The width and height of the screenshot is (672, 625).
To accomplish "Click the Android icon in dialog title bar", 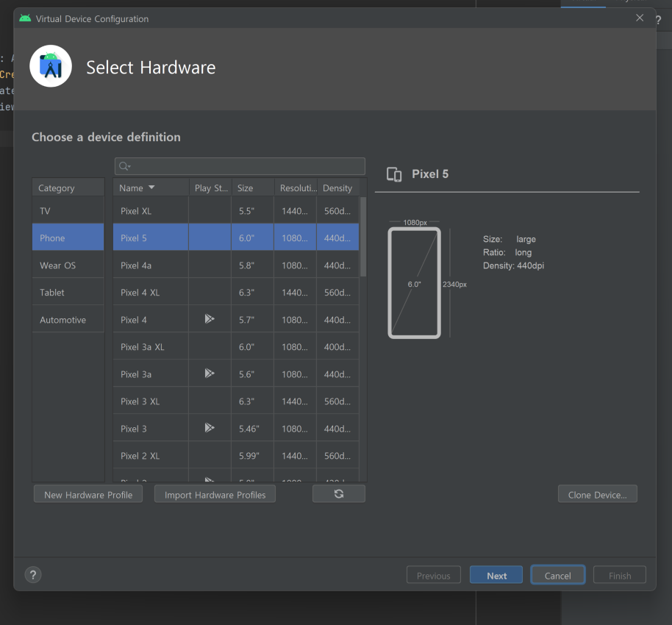I will [25, 18].
